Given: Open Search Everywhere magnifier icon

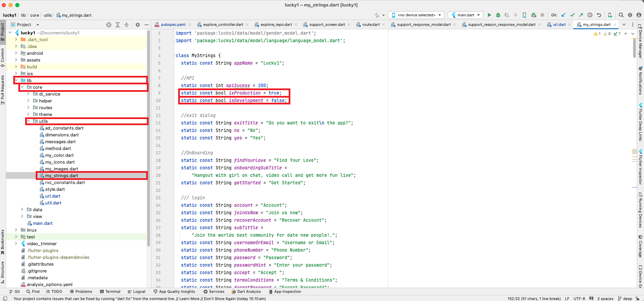Looking at the screenshot, I should point(621,15).
